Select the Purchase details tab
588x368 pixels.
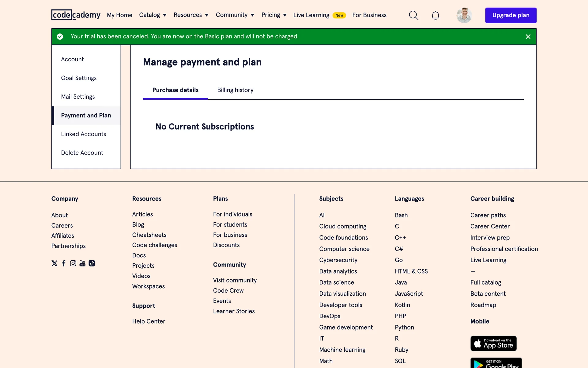click(x=175, y=90)
